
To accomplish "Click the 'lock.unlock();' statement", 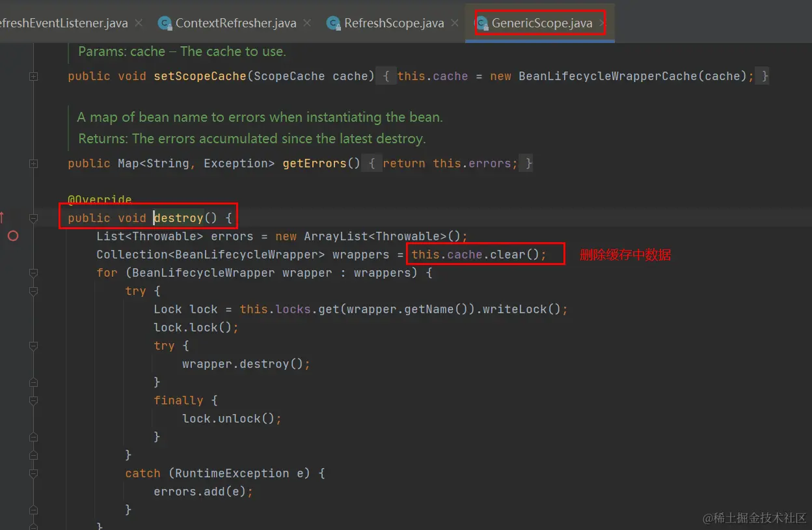I will point(232,419).
